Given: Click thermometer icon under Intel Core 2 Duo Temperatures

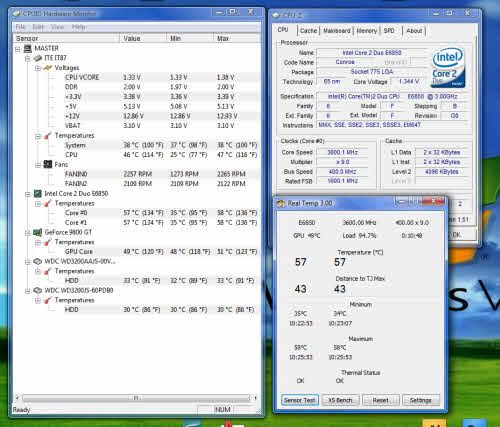Looking at the screenshot, I should click(x=48, y=203).
